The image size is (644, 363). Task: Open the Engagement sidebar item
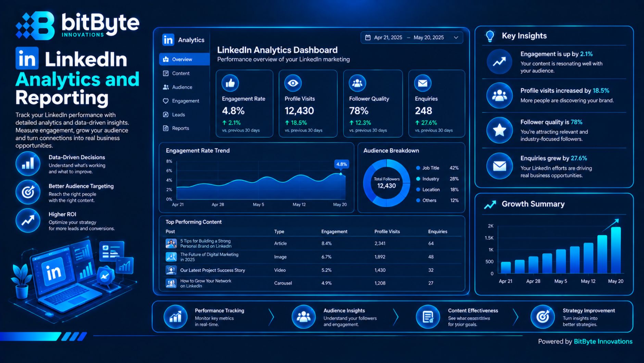click(x=184, y=101)
